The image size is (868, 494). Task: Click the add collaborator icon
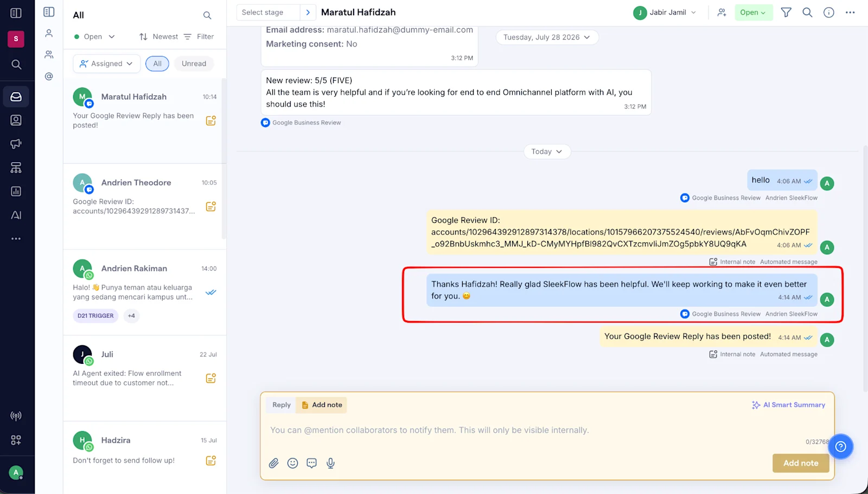(722, 12)
